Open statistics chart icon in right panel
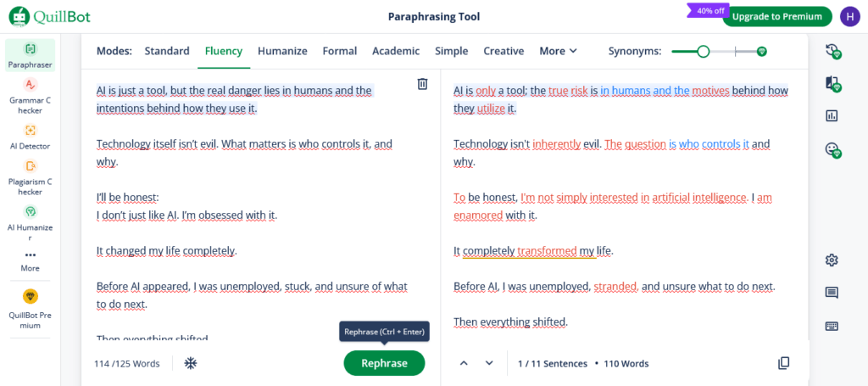 coord(831,115)
